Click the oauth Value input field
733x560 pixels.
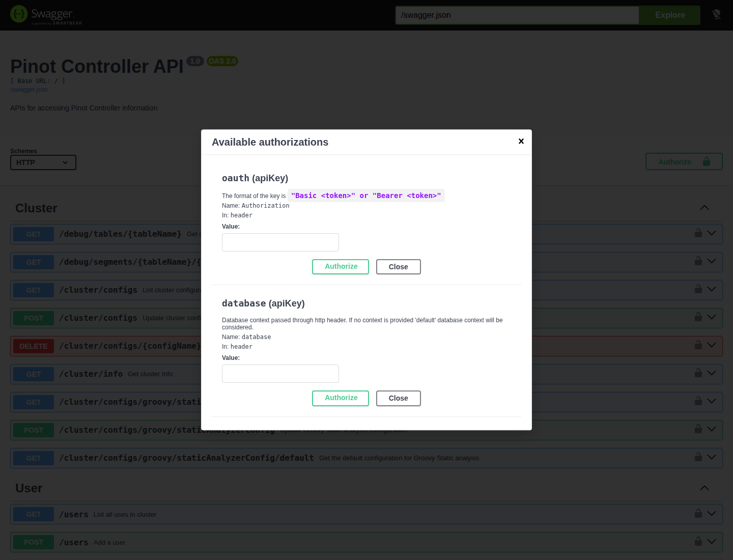click(280, 242)
